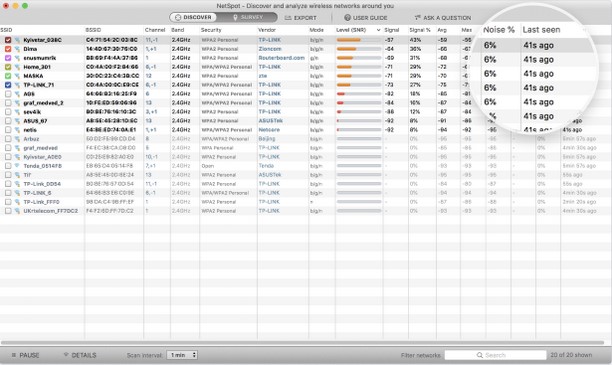Select the TP-LINK_6 network row name
This screenshot has width=612, height=365.
[37, 193]
